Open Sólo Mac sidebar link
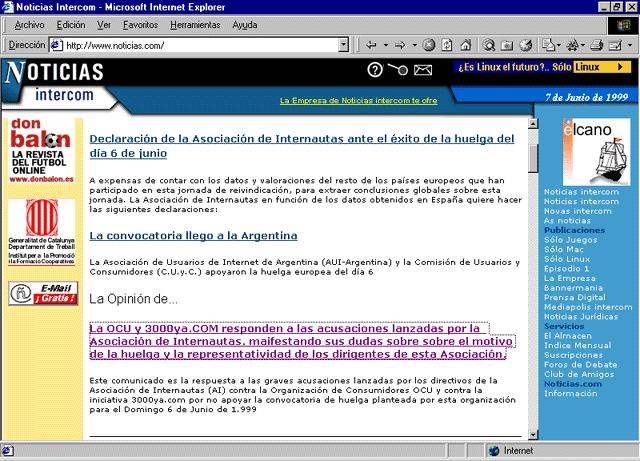Screen dimensions: 640x461 tap(564, 249)
